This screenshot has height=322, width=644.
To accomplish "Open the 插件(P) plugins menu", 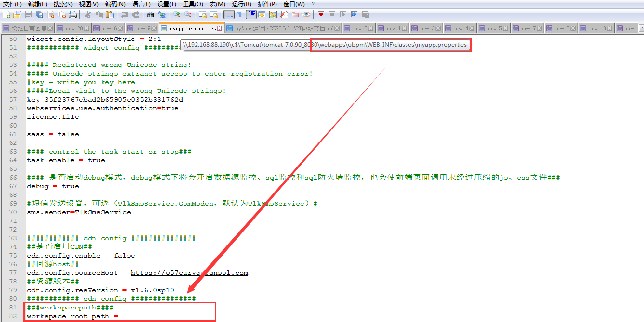I will pyautogui.click(x=267, y=4).
